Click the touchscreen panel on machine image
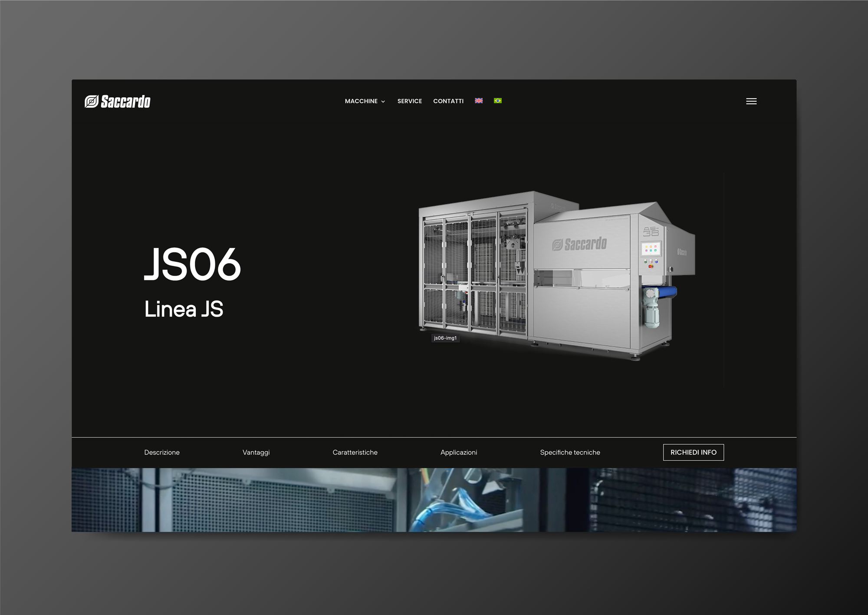Screen dimensions: 868x615 [x=651, y=249]
